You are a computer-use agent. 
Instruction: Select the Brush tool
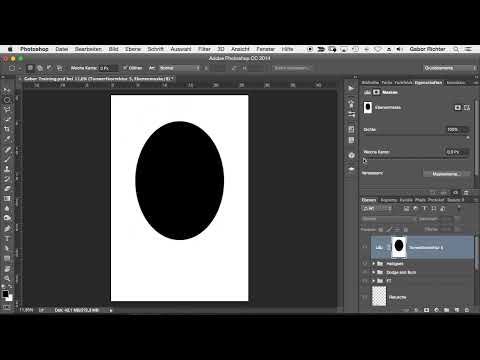[7, 159]
